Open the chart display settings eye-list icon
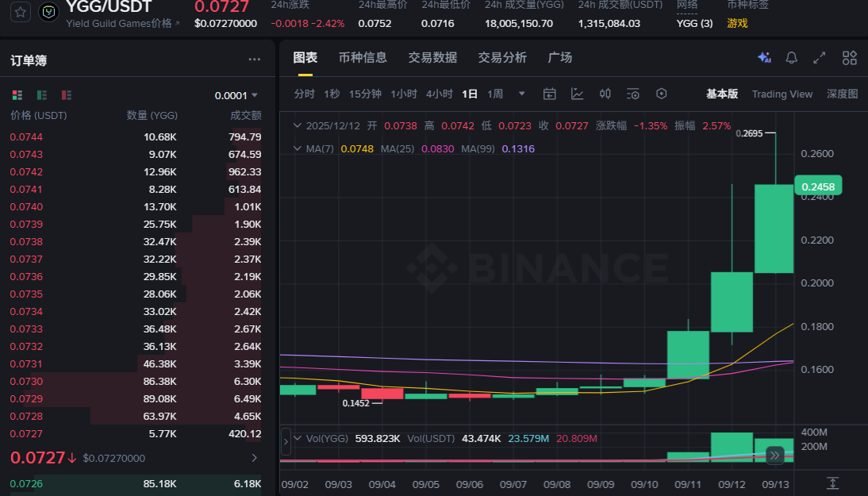Screen dimensions: 868x496 pyautogui.click(x=632, y=94)
